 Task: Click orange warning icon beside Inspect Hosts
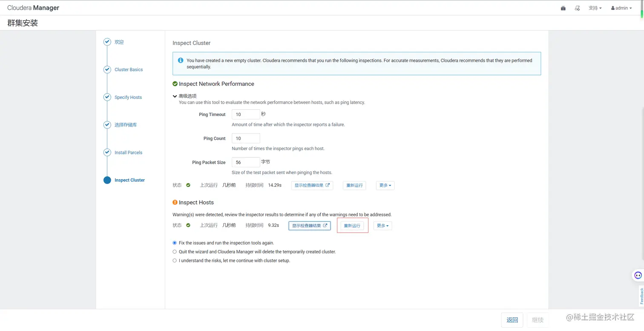tap(175, 202)
